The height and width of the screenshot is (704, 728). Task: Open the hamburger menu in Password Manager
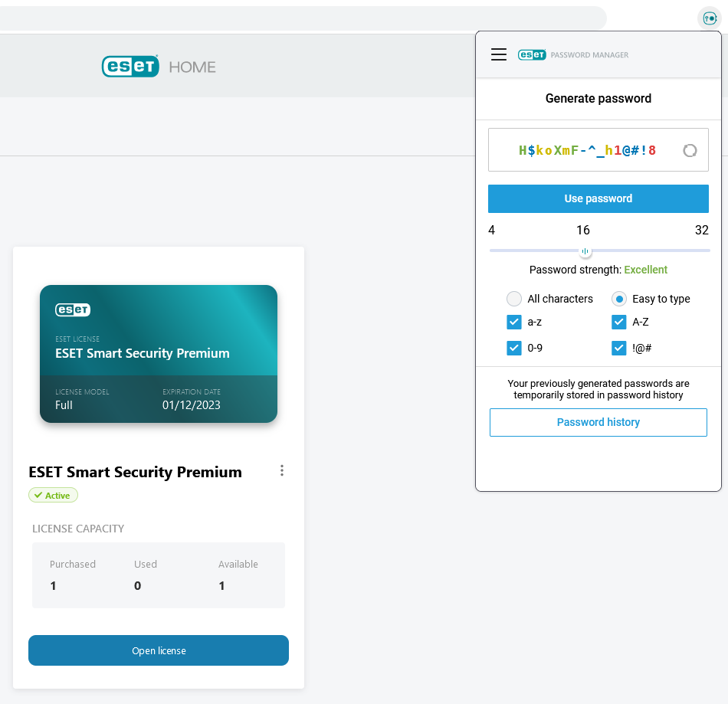(499, 54)
